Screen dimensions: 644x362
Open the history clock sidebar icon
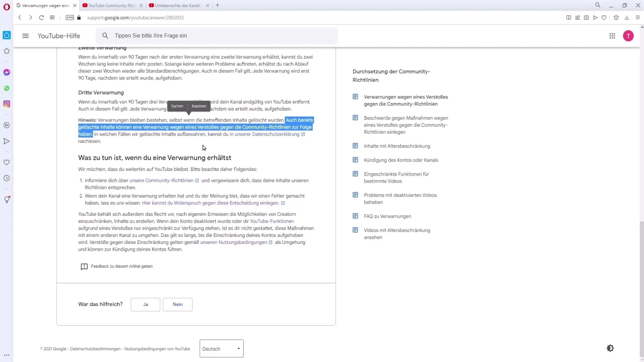[7, 178]
